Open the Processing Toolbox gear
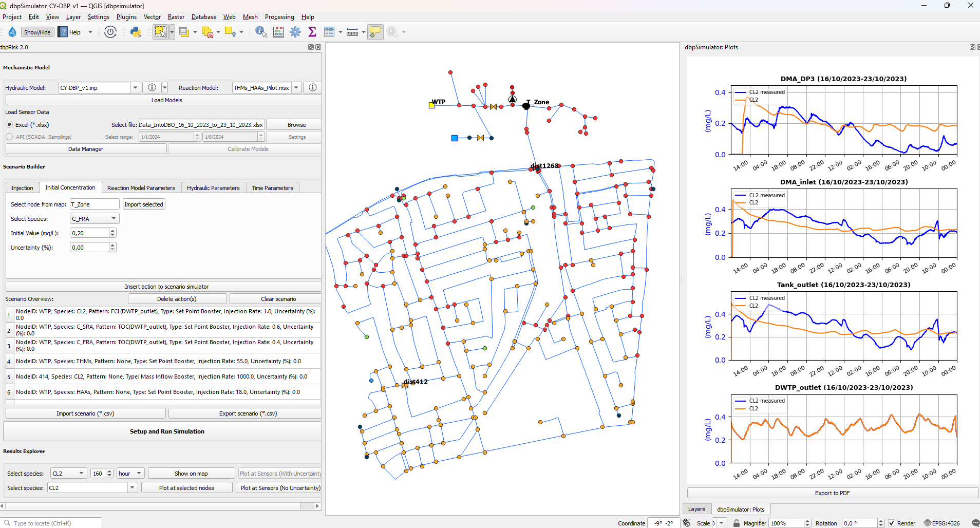Image resolution: width=980 pixels, height=528 pixels. (295, 32)
